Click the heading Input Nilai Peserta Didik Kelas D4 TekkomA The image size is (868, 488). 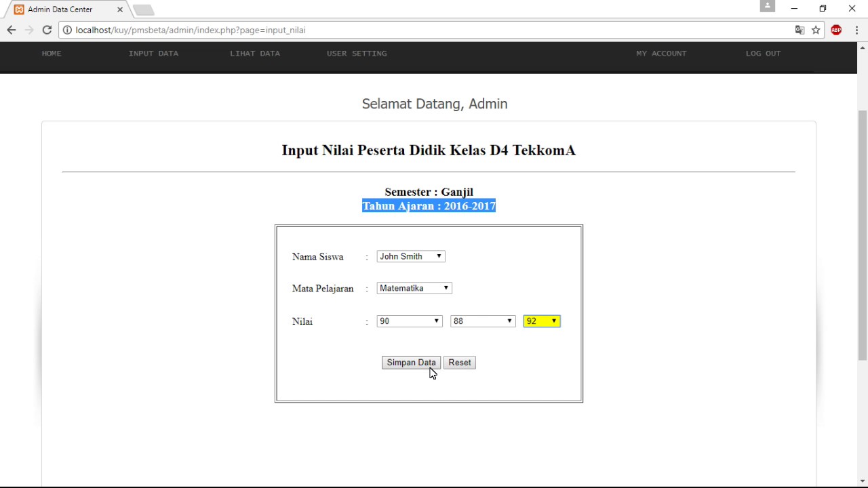point(429,150)
